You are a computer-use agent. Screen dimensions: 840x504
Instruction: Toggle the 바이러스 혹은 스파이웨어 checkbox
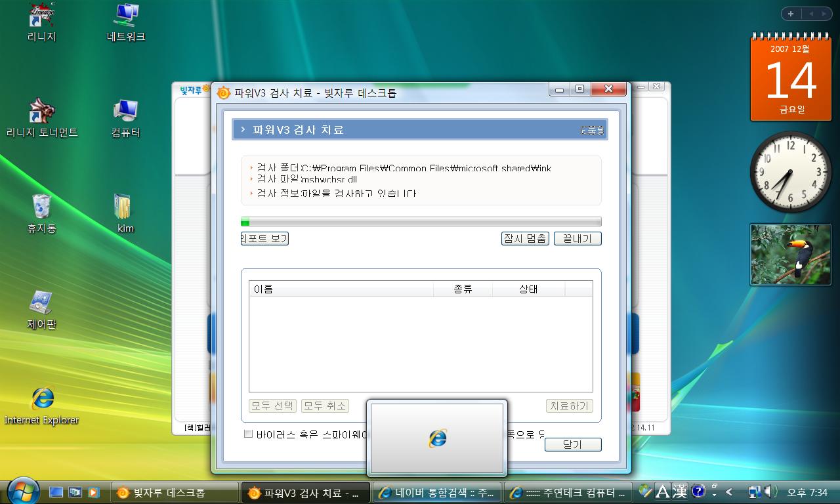[x=248, y=434]
